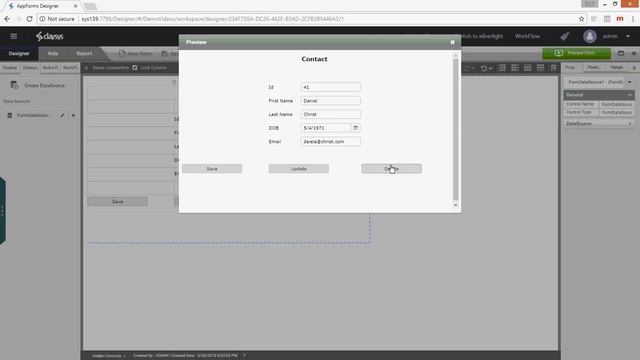This screenshot has width=640, height=360.
Task: Open the Toolbar panel tab
Action: 10,68
